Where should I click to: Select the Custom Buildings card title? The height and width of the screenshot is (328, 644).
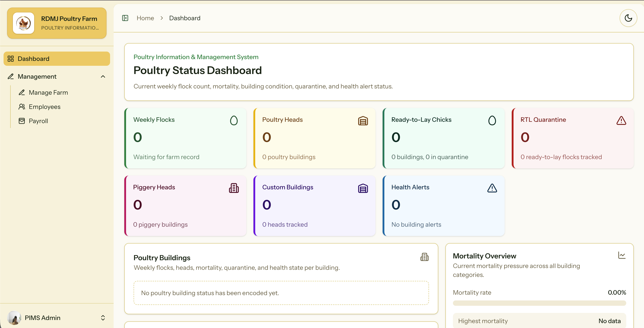[x=288, y=187]
